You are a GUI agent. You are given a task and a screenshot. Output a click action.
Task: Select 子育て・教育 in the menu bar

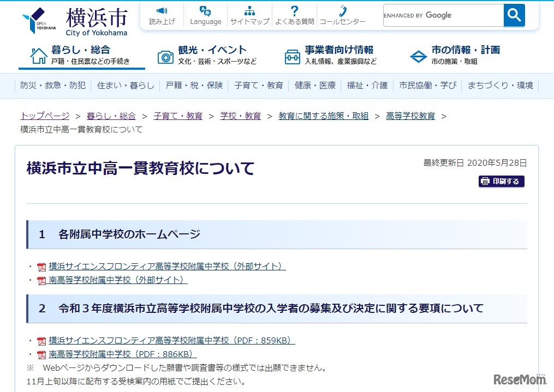coord(258,85)
